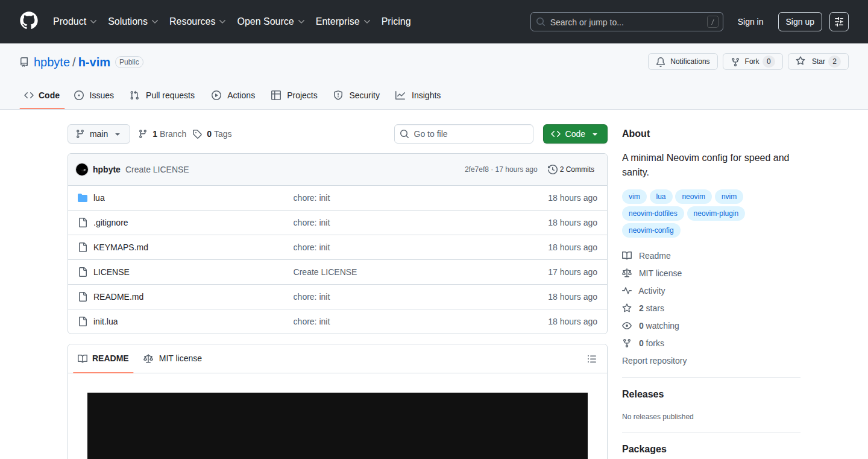The image size is (868, 459).
Task: Click the neovim-plugin topic tag
Action: pos(716,214)
